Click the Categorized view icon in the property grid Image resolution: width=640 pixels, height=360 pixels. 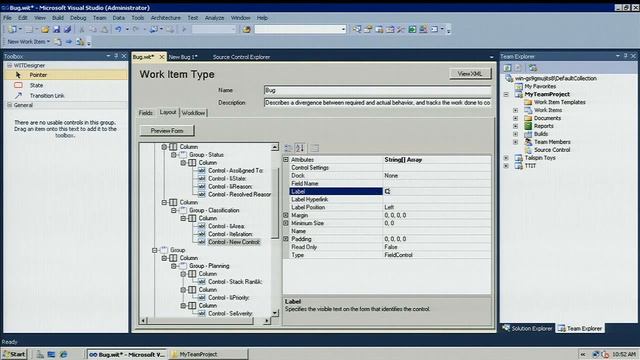288,148
